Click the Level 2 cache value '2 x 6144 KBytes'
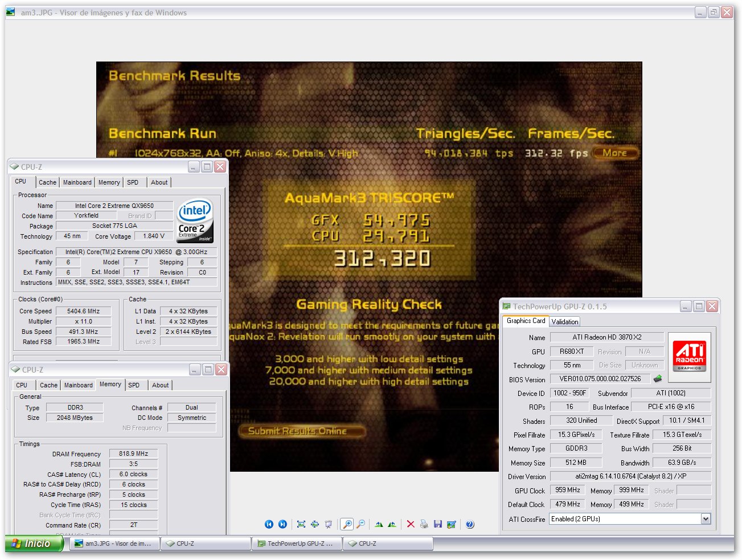Screen dimensions: 742x560 coord(188,332)
